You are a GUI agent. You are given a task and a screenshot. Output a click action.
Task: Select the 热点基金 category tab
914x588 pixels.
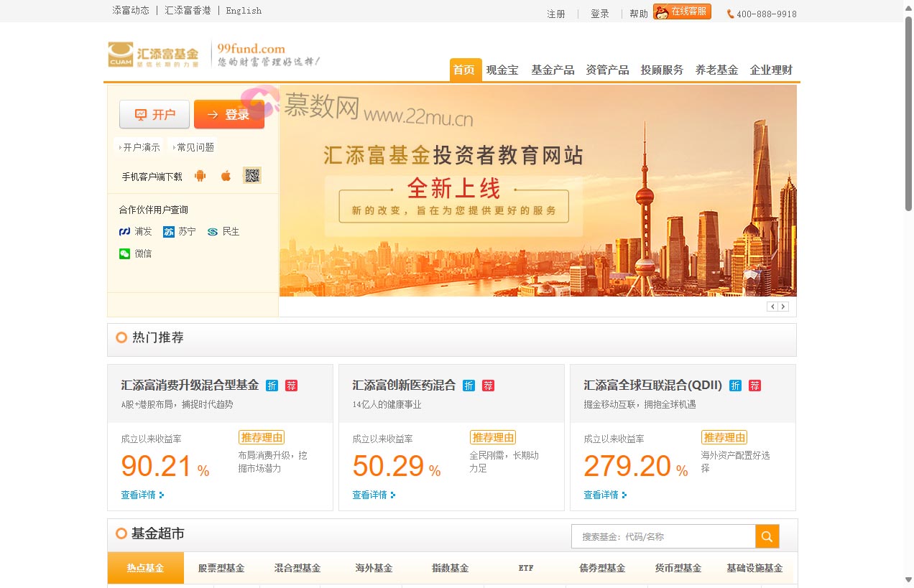(x=145, y=568)
